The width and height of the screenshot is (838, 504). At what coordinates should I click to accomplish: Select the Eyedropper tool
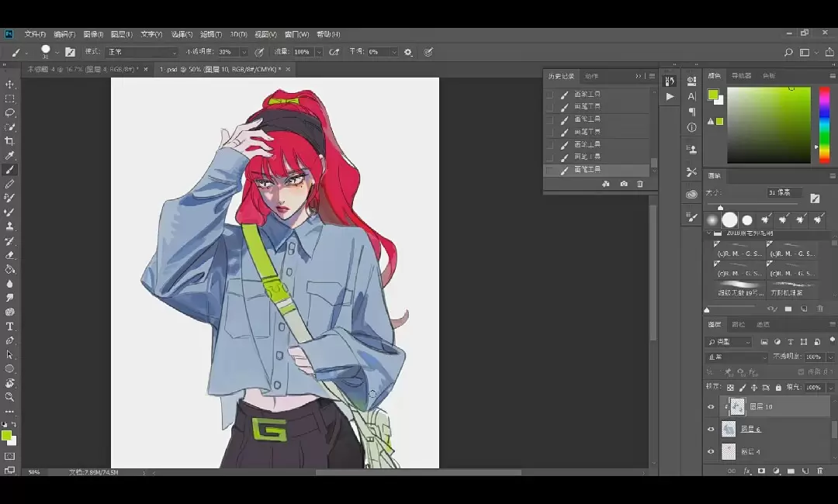pos(10,155)
